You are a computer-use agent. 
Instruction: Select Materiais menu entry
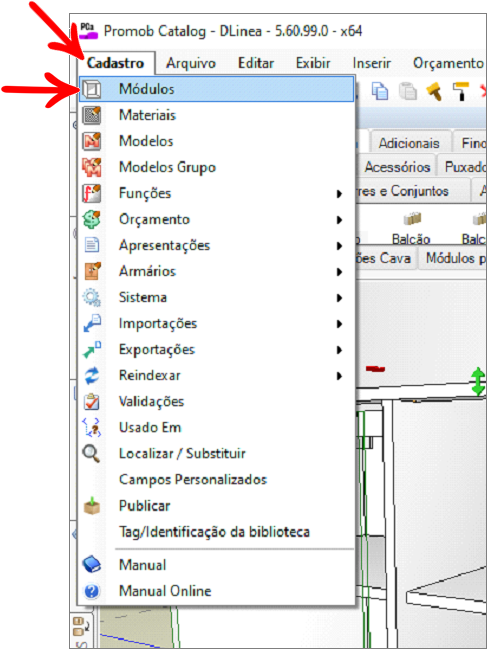tap(216, 115)
